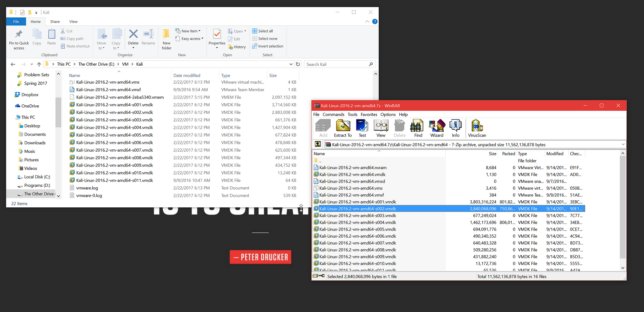Click the Explorer Help question mark icon
This screenshot has width=644, height=312.
click(375, 22)
